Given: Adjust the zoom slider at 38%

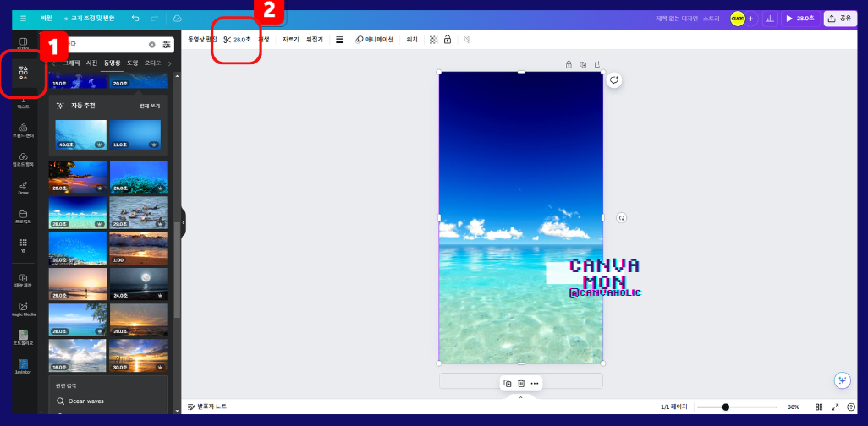Looking at the screenshot, I should click(x=726, y=407).
